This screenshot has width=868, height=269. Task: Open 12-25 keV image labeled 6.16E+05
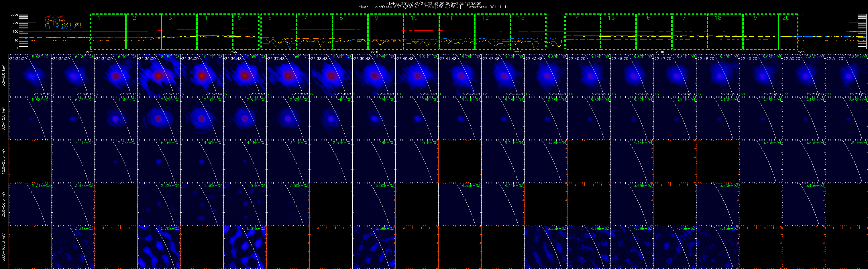tap(159, 161)
